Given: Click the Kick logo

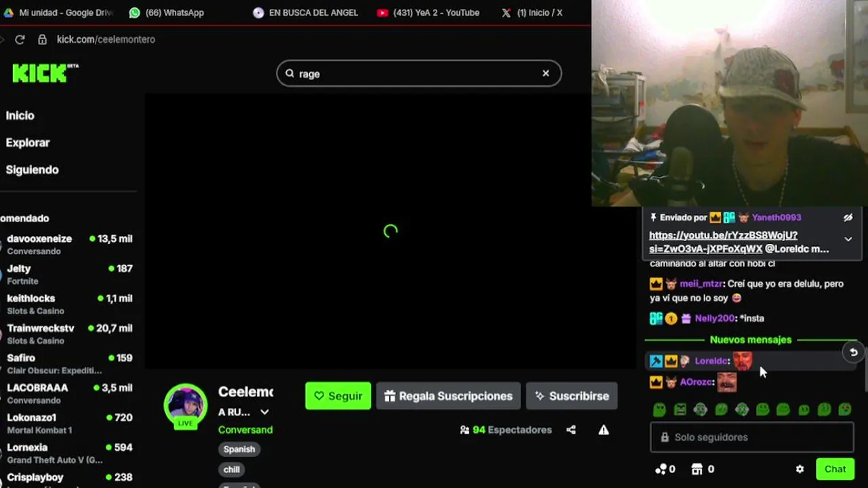Looking at the screenshot, I should pos(45,73).
